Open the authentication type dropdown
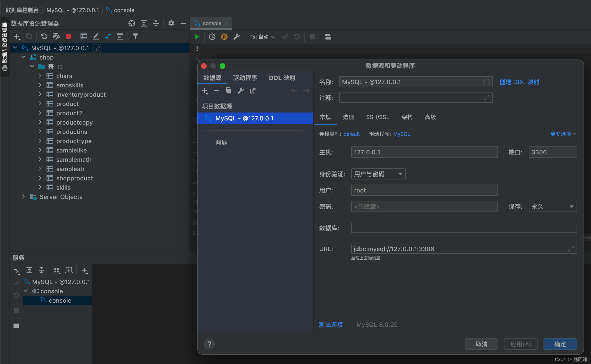The height and width of the screenshot is (364, 591). [x=378, y=174]
